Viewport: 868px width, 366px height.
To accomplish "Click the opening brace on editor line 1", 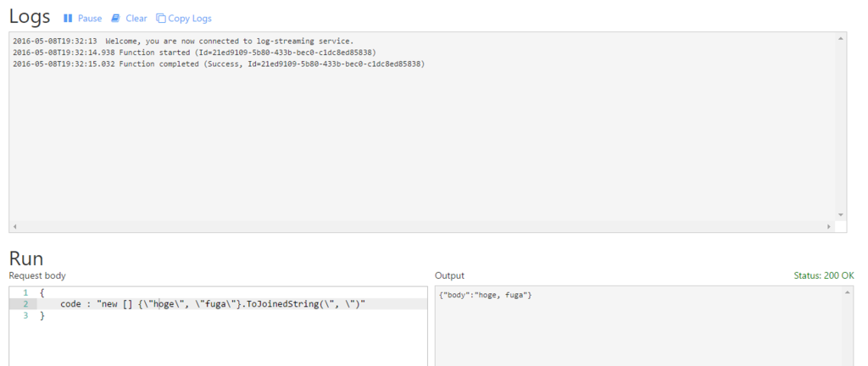I will coord(42,292).
